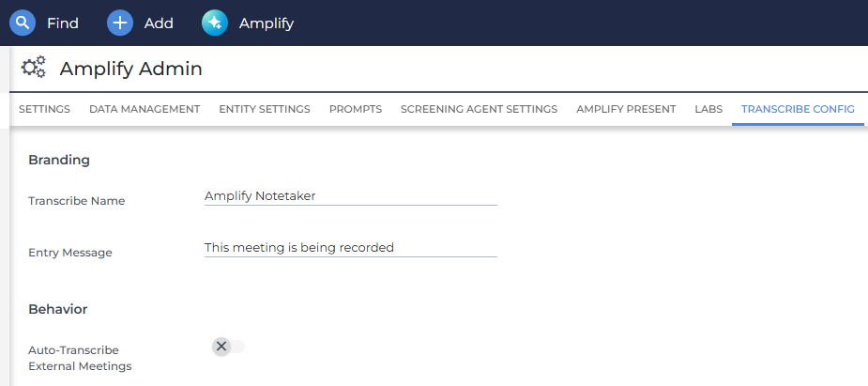Click the Find magnifier icon
The width and height of the screenshot is (868, 386).
point(23,23)
